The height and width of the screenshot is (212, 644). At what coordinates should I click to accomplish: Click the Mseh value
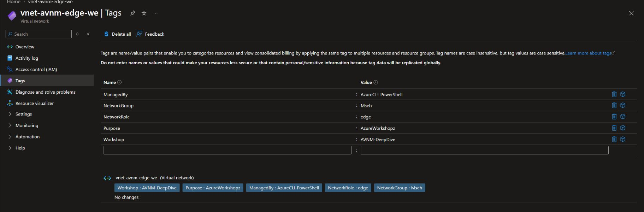coord(366,106)
